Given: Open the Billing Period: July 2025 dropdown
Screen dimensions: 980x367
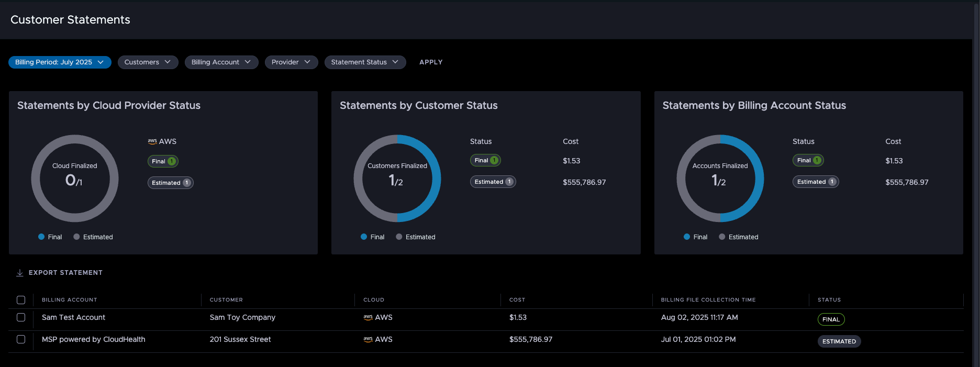Looking at the screenshot, I should point(60,62).
